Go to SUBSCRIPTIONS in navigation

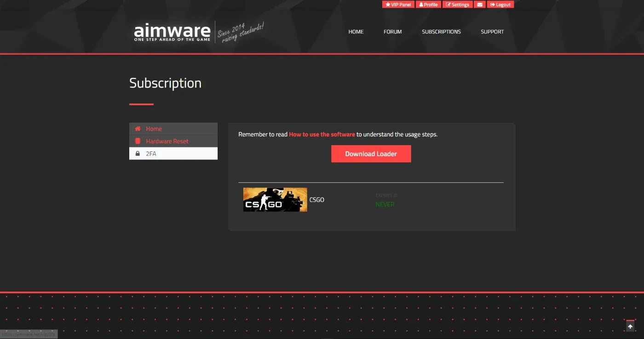pos(441,32)
